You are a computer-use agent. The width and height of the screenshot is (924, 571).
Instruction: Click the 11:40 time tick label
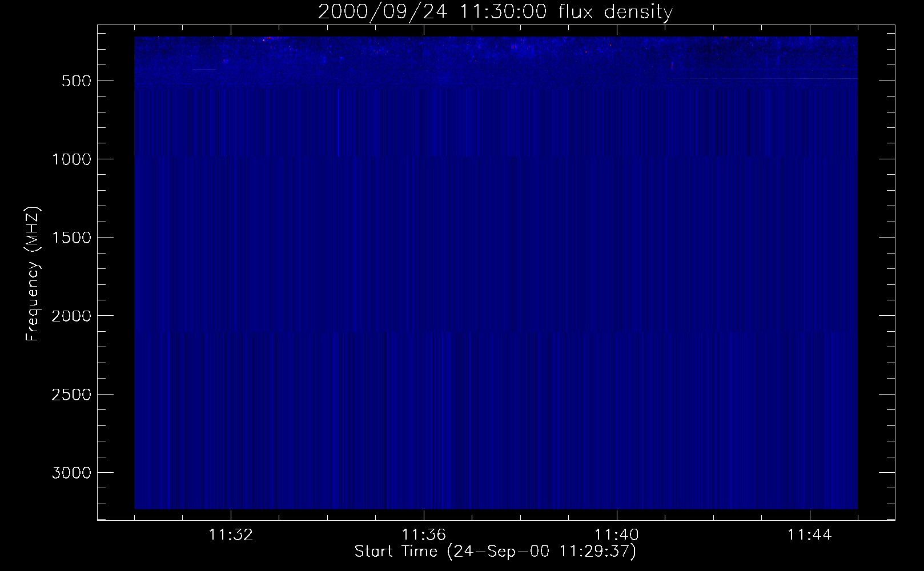[617, 535]
